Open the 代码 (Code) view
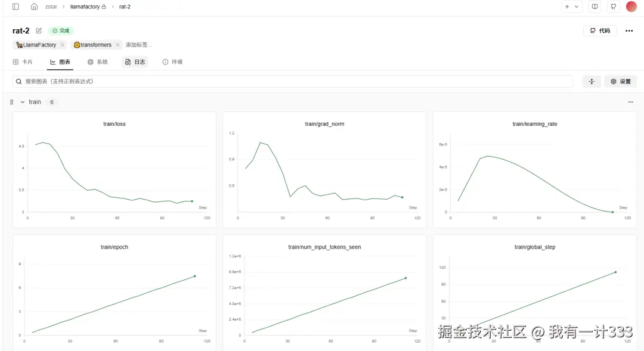Screen dimensions: 644x351 pos(600,30)
